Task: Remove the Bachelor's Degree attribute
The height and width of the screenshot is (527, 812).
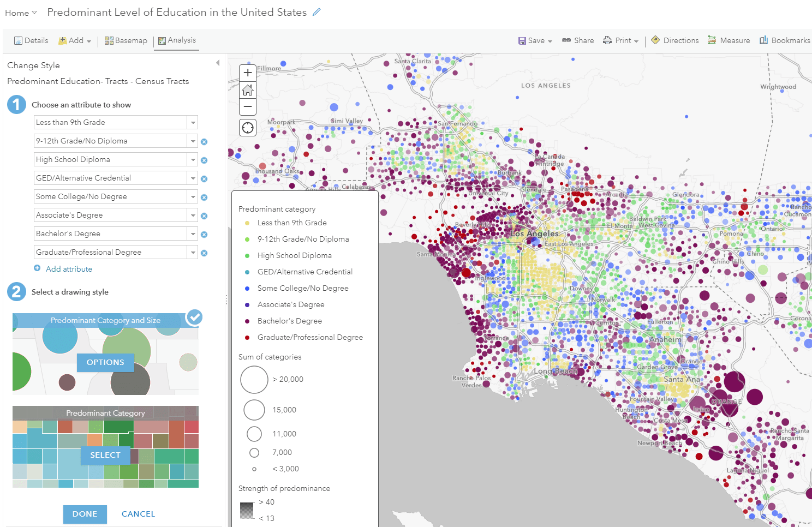Action: tap(204, 235)
